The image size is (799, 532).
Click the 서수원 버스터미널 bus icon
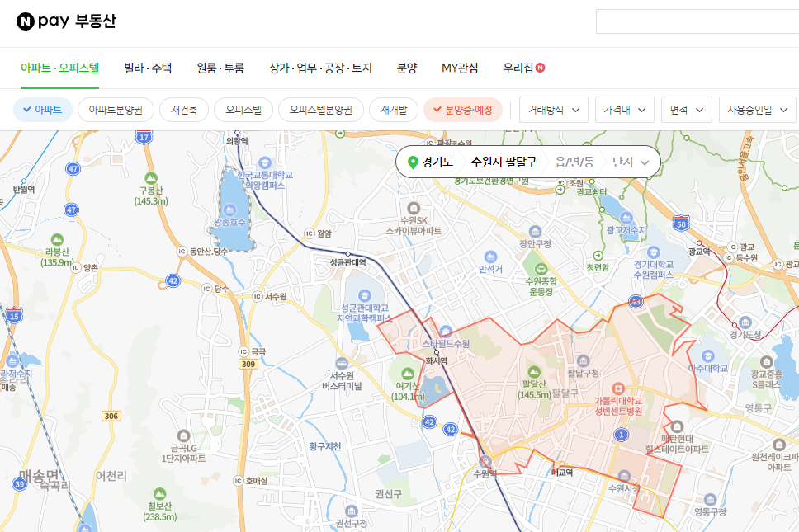[342, 364]
